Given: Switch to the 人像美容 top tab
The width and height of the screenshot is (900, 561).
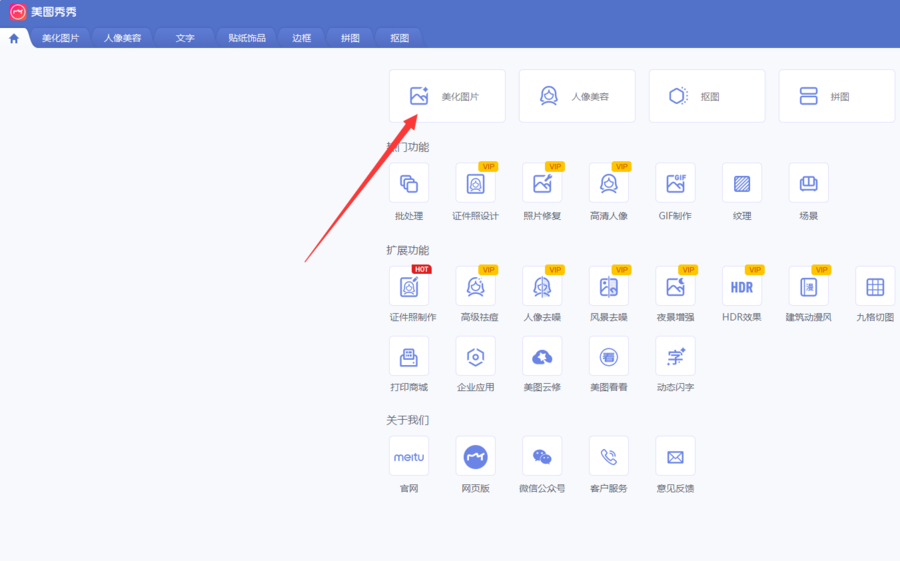Looking at the screenshot, I should (x=122, y=38).
